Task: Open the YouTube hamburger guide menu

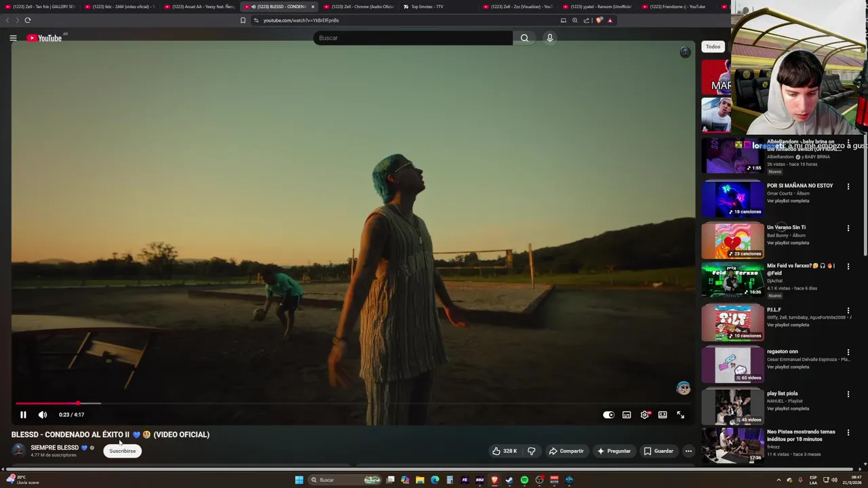Action: click(13, 38)
